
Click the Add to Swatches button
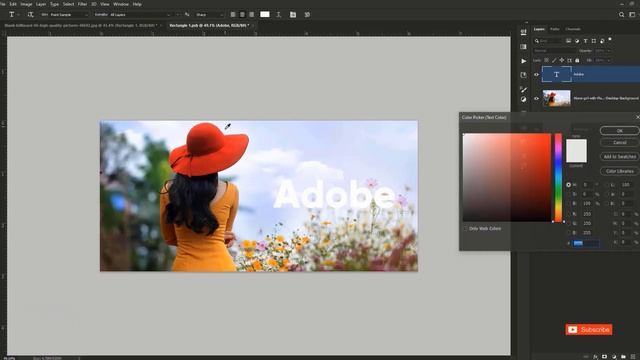click(x=619, y=157)
